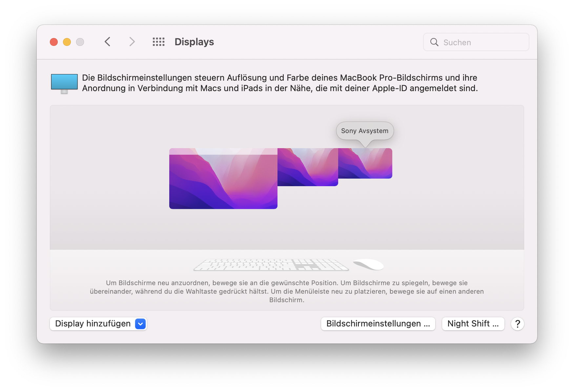Focus the Suchen search field
Screen dimensions: 574x392
(482, 42)
